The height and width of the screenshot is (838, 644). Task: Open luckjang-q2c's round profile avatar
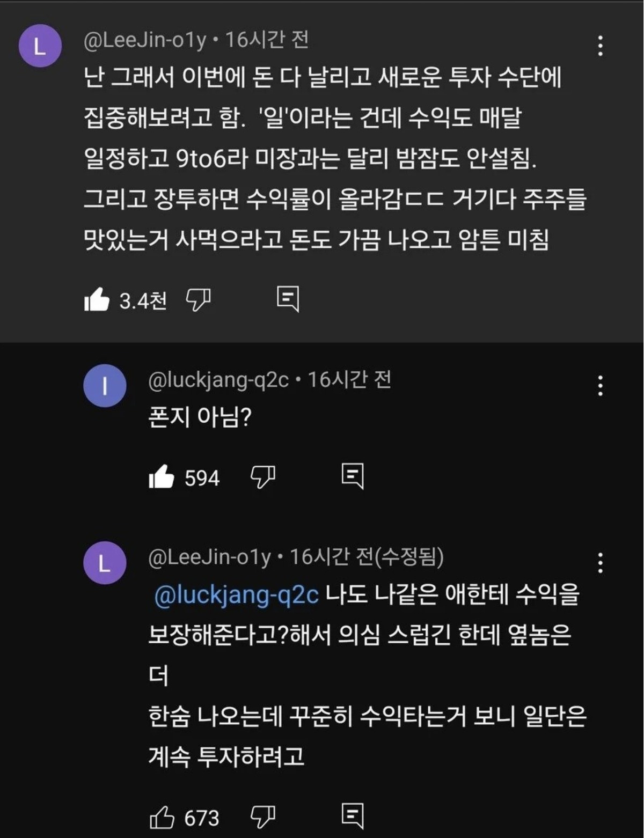105,386
